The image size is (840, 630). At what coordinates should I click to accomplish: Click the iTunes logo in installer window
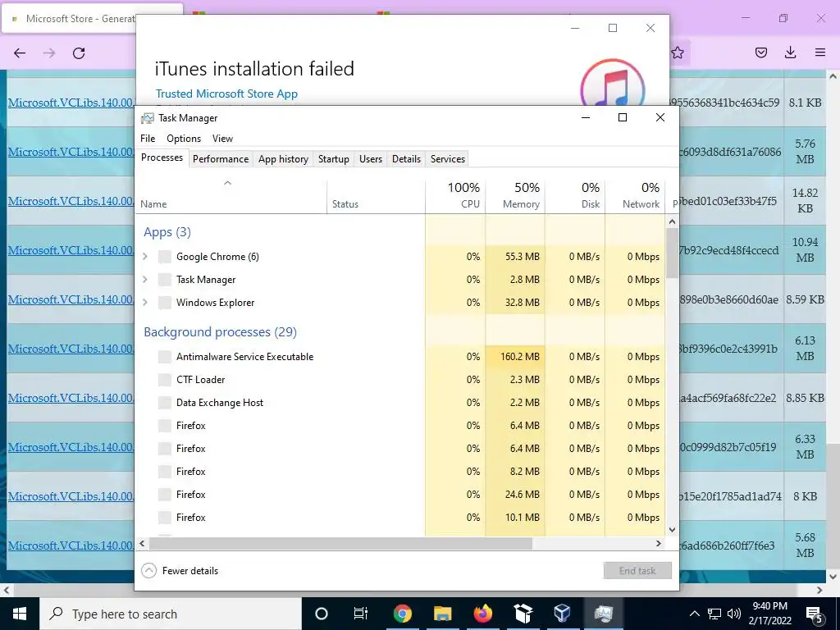(x=612, y=83)
